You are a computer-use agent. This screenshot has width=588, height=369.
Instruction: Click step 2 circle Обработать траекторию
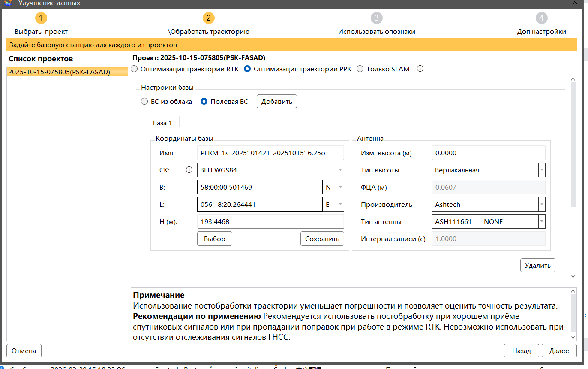tap(208, 18)
